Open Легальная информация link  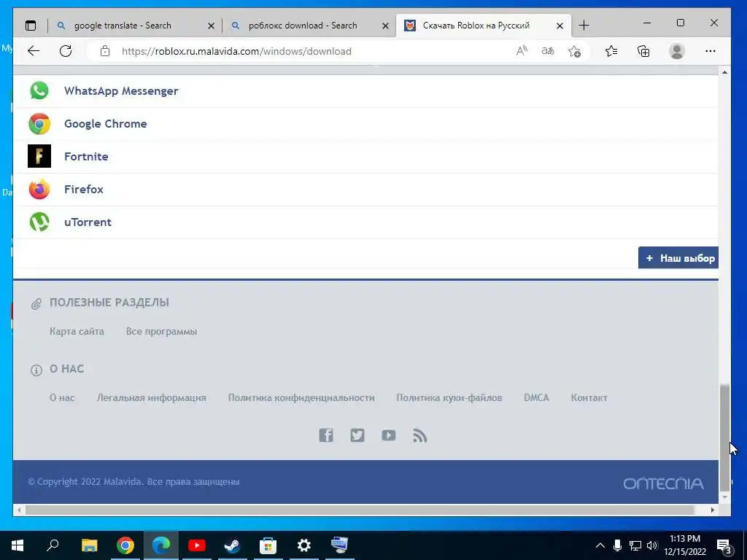pyautogui.click(x=152, y=397)
